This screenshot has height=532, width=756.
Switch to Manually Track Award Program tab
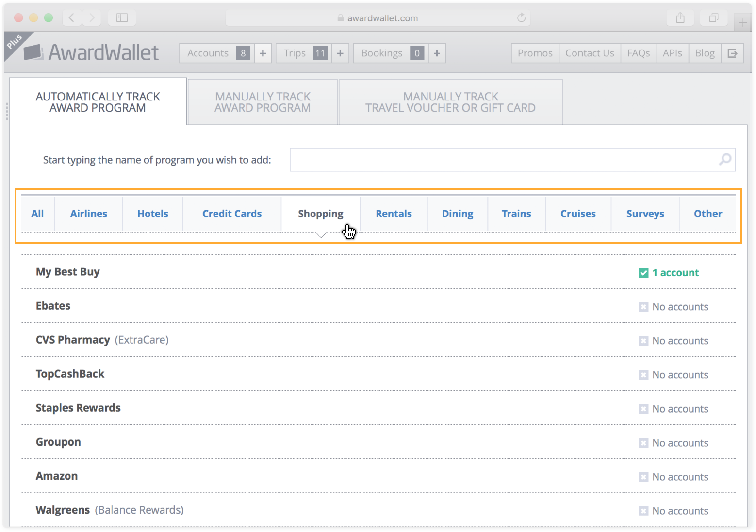(x=263, y=102)
